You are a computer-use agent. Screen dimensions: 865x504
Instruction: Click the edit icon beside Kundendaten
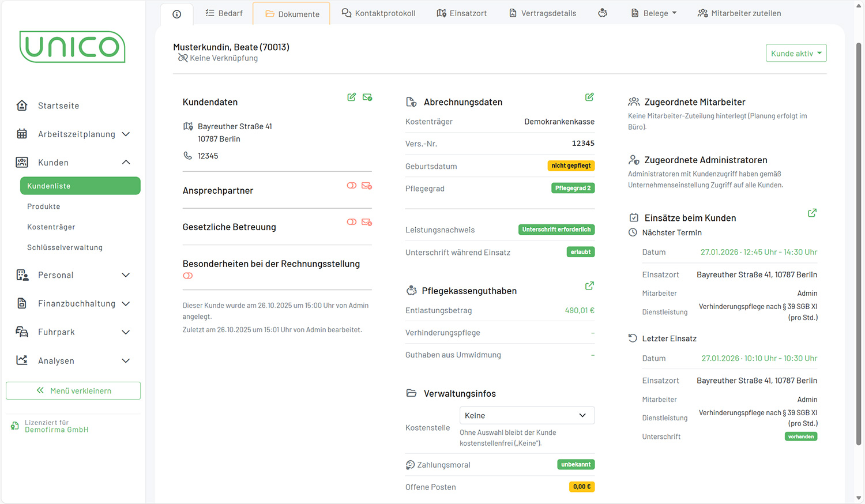click(351, 97)
